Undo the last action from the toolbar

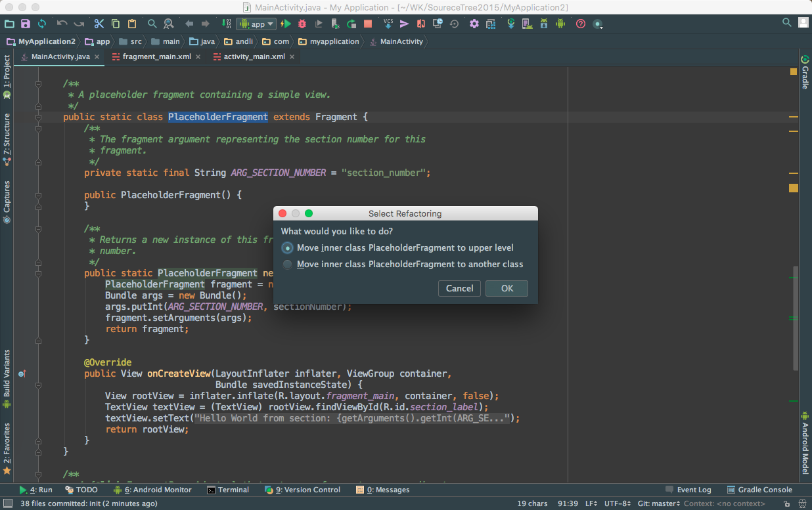click(x=62, y=24)
